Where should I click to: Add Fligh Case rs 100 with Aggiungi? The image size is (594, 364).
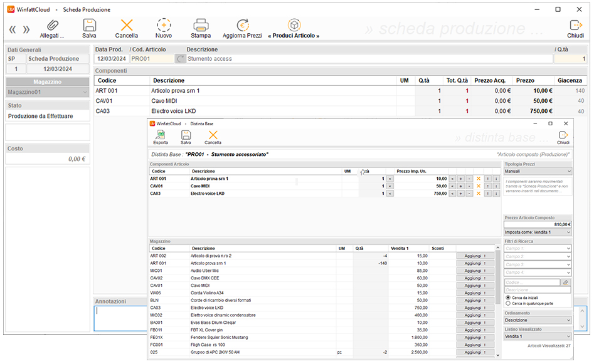coord(475,345)
